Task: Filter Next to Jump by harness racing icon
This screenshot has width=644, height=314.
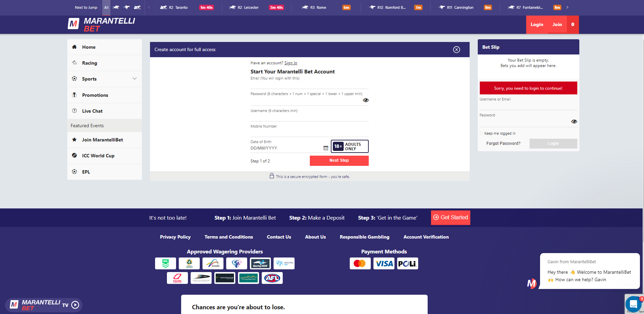Action: coord(137,7)
